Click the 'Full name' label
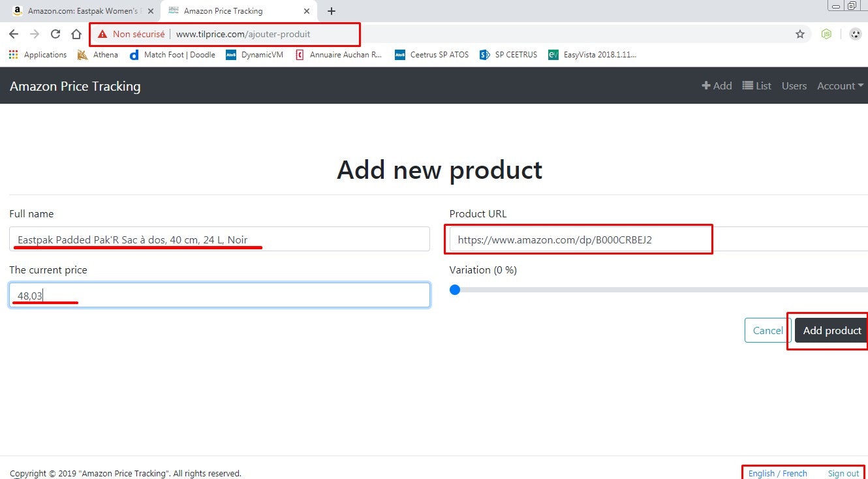Image resolution: width=868 pixels, height=479 pixels. [31, 213]
